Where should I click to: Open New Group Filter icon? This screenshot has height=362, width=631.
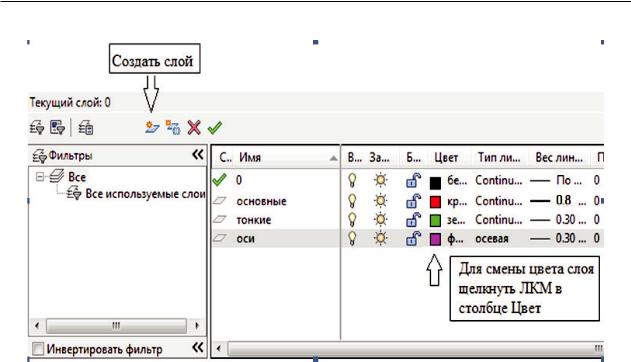57,128
